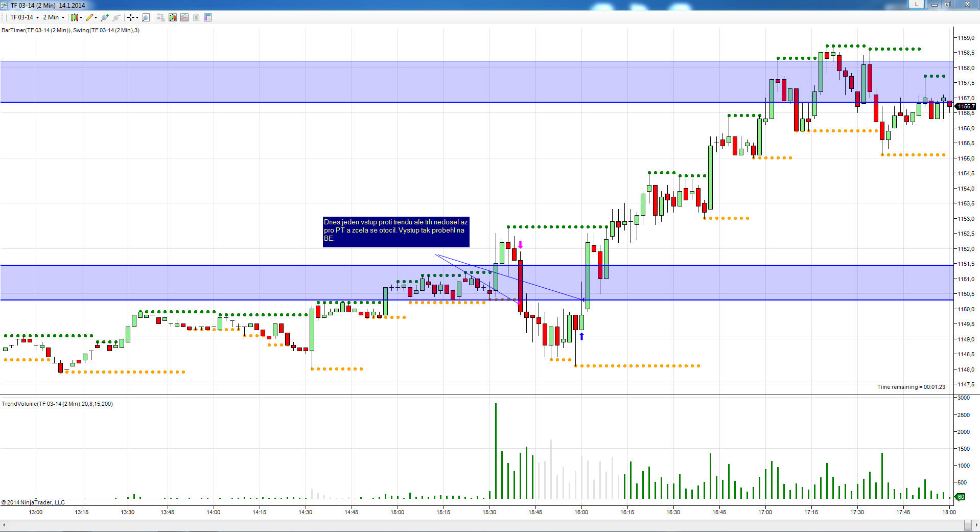980x532 pixels.
Task: Open the indicators line chart icon
Action: click(184, 17)
